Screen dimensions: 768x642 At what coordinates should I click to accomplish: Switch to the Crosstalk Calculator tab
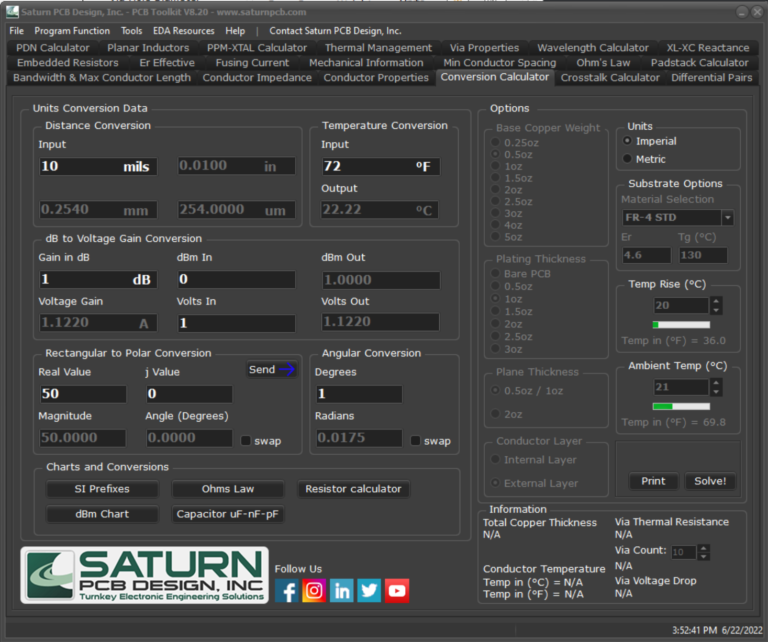(x=610, y=78)
